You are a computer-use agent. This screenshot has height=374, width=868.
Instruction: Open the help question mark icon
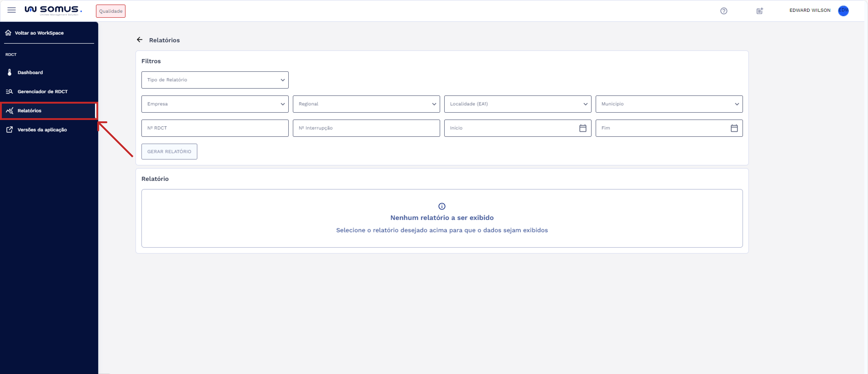coord(724,11)
